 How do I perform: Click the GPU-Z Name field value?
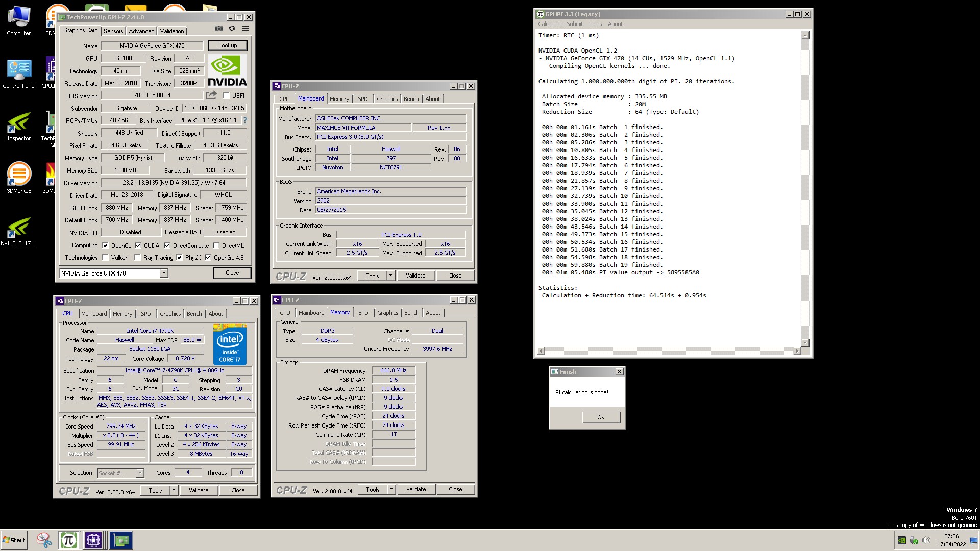click(152, 46)
